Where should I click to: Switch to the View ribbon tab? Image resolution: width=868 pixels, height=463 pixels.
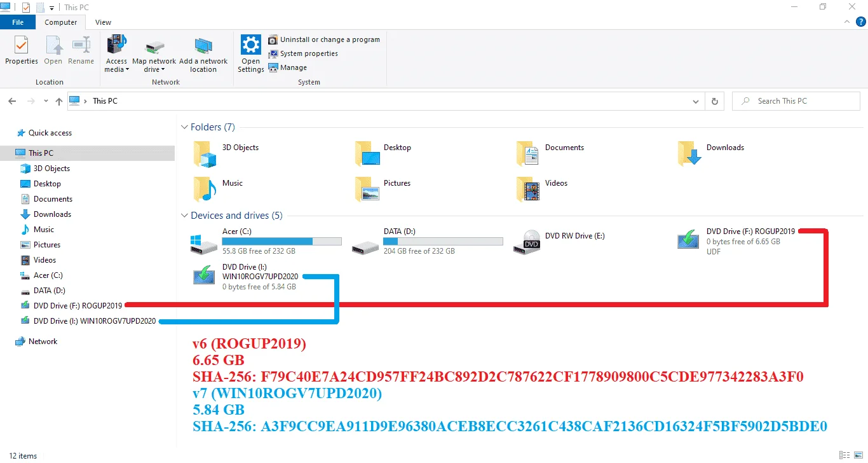(104, 22)
